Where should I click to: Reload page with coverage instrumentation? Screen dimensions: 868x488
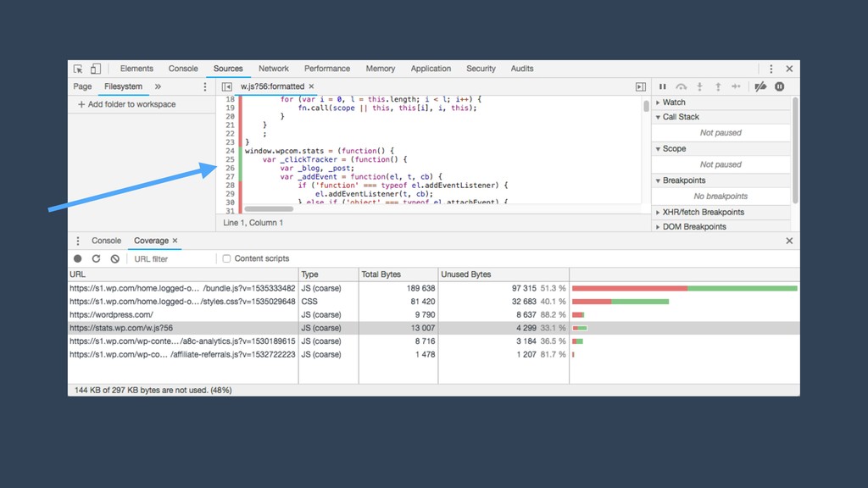coord(96,258)
